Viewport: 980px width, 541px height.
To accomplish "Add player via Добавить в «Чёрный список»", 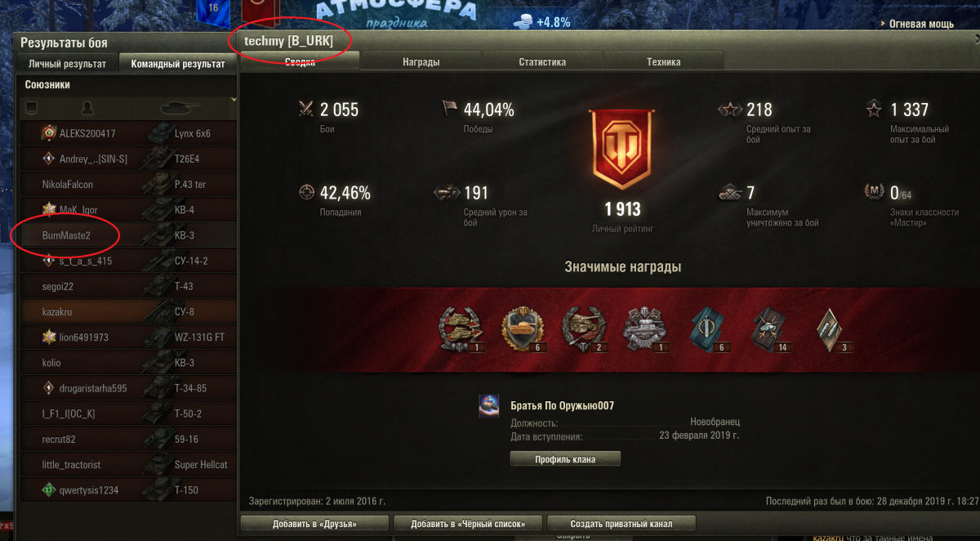I will (468, 523).
